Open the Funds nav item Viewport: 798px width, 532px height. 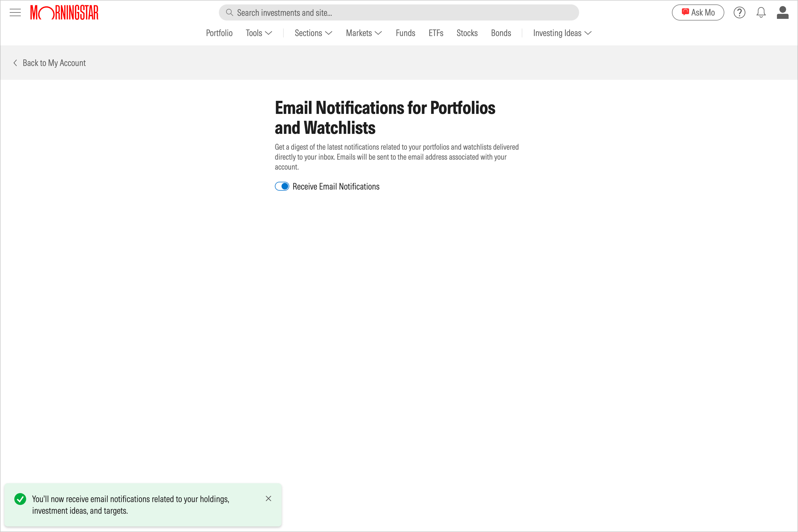(x=405, y=33)
